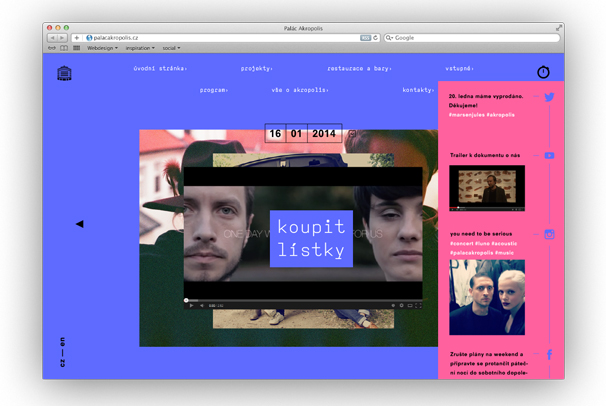Open the 'restaurace a bary' menu item
606x406 pixels.
[359, 69]
